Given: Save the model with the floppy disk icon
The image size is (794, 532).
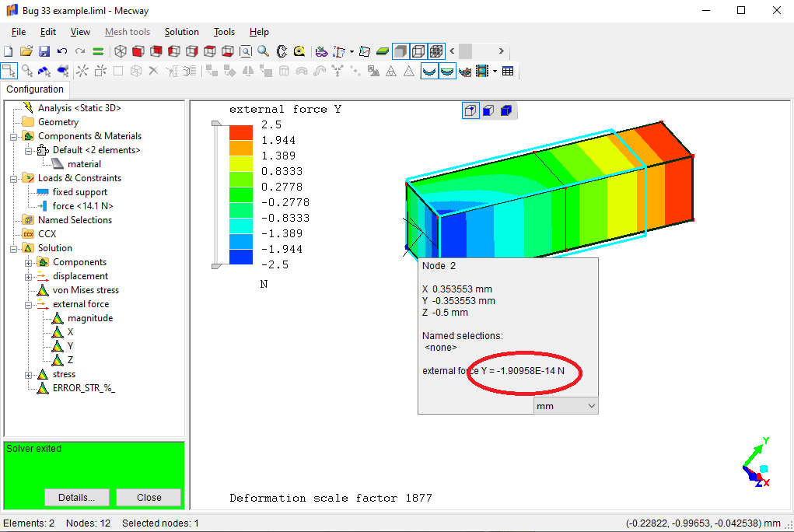Looking at the screenshot, I should 44,51.
